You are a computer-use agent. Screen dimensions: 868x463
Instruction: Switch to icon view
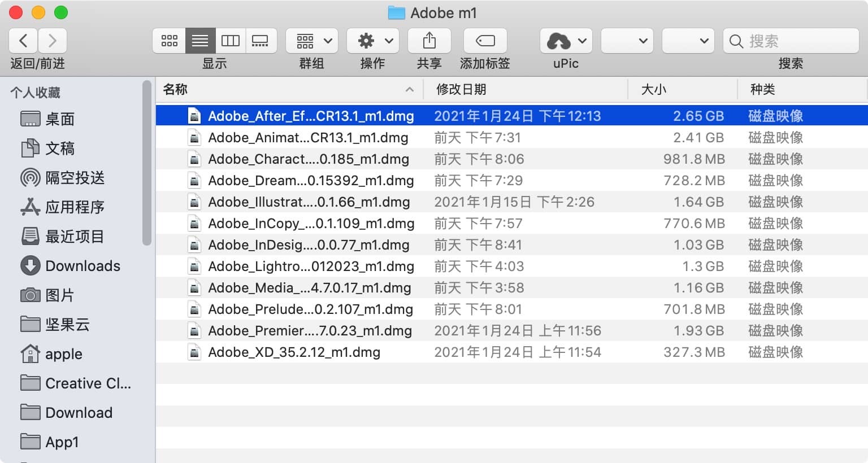pyautogui.click(x=169, y=41)
